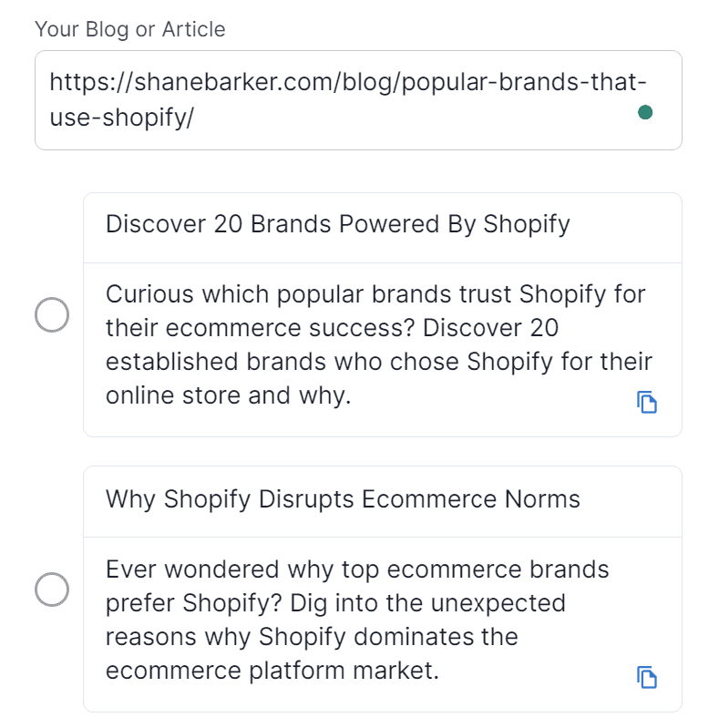Copy the "Why Shopify Disrupts" suggestion text

tap(646, 677)
